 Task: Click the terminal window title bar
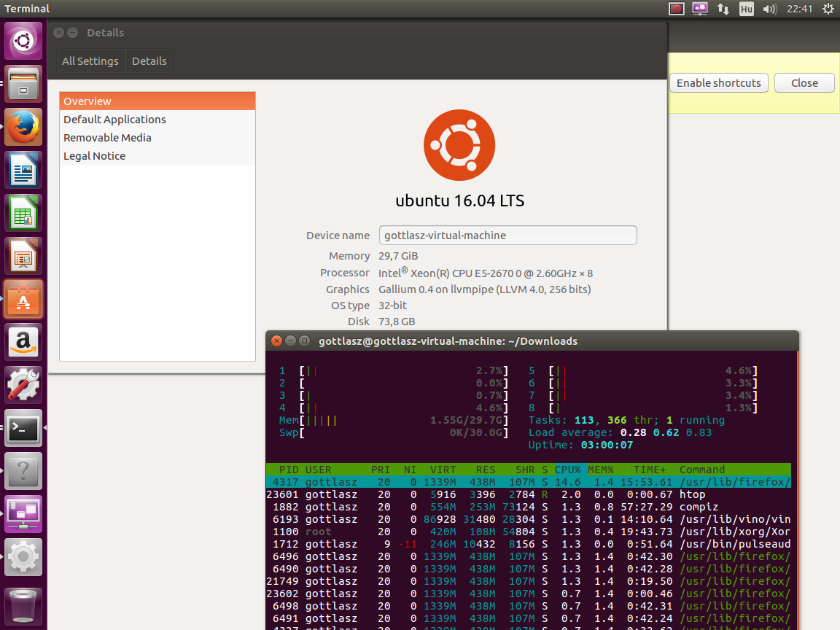(532, 341)
